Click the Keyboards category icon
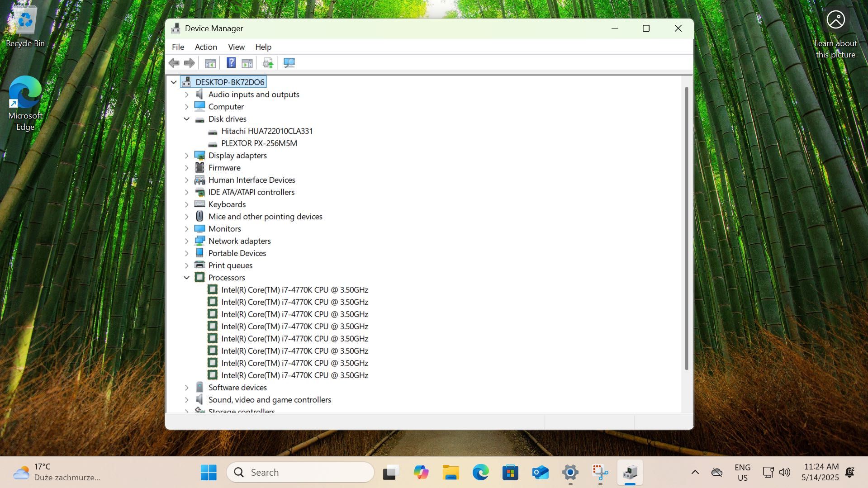 coord(199,204)
